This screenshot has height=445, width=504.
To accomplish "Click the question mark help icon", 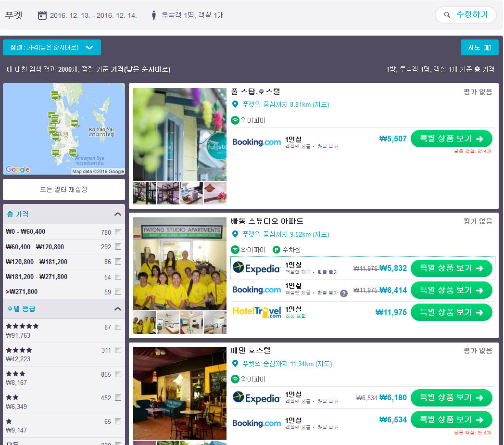I will coord(344,293).
